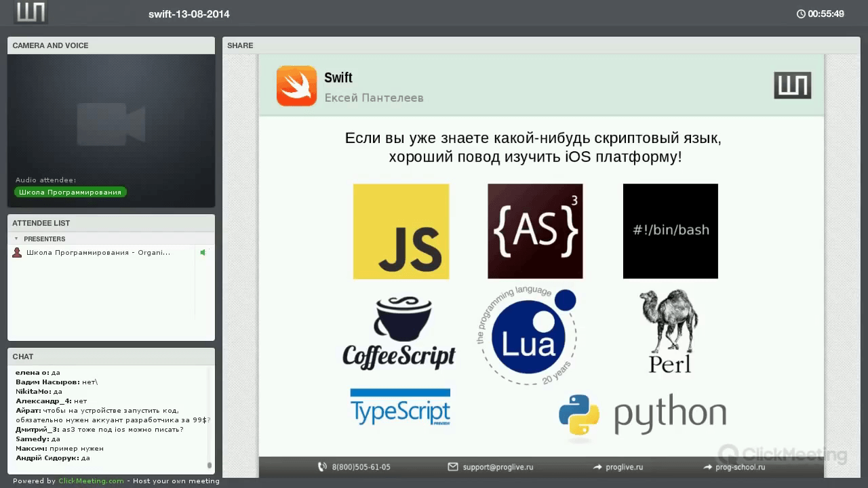Collapse the PRESENTERS group triangle

point(16,239)
